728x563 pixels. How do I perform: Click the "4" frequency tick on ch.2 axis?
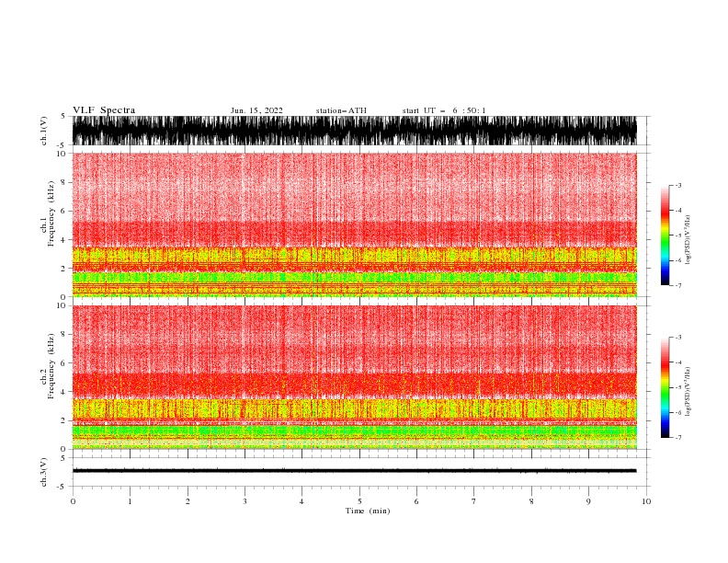tap(64, 392)
